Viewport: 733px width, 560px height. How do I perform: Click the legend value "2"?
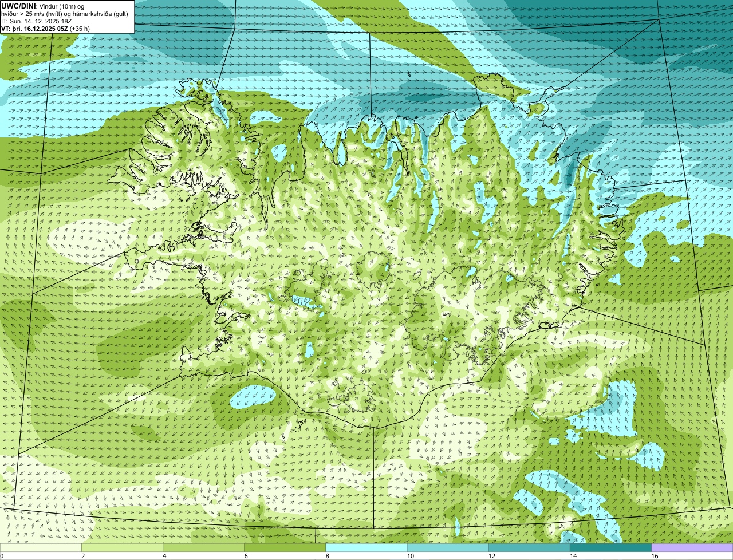(83, 556)
